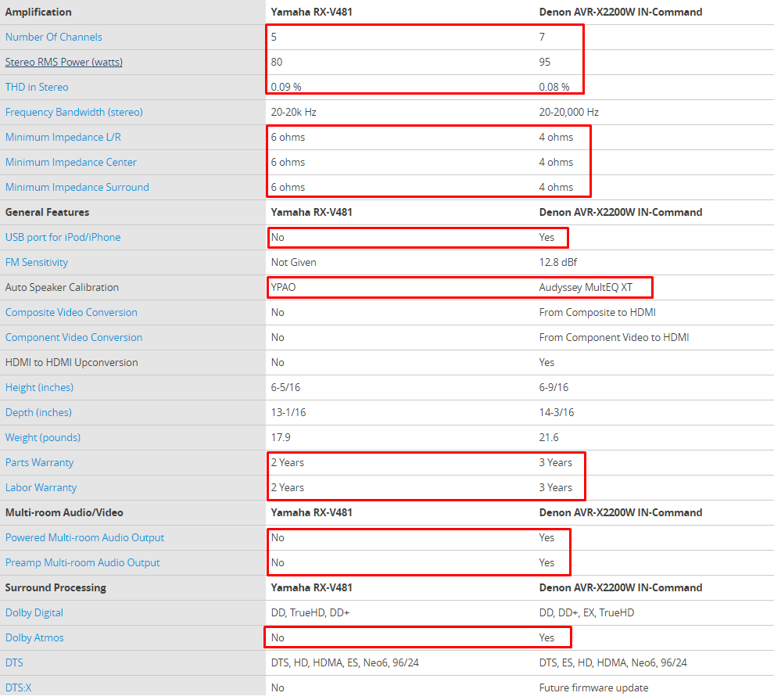Select Denon's DTS, ES, HD, HDMA, Neo6, 96/24 value

pos(613,663)
